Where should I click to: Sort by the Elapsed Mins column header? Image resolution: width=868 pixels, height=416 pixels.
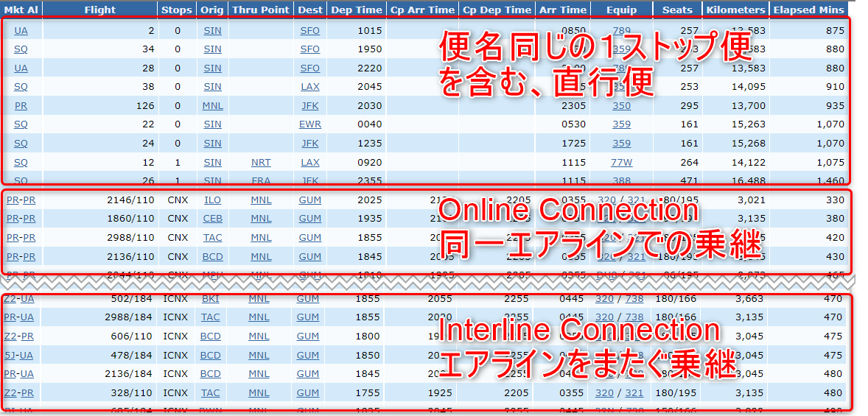tap(809, 10)
